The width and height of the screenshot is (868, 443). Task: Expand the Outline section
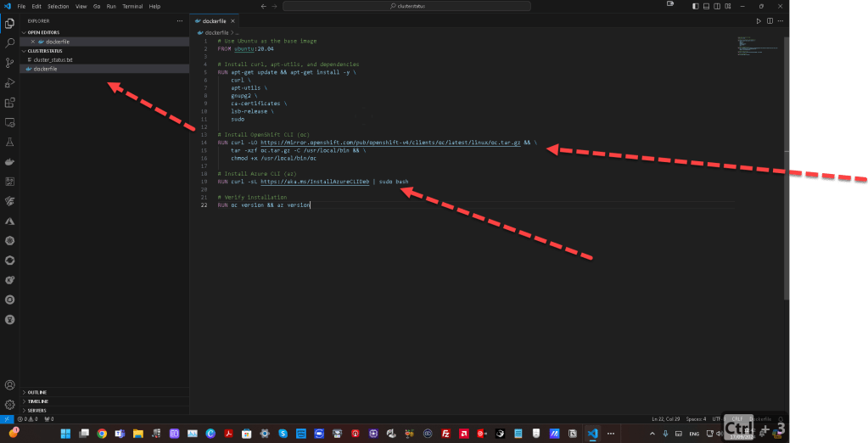point(104,392)
